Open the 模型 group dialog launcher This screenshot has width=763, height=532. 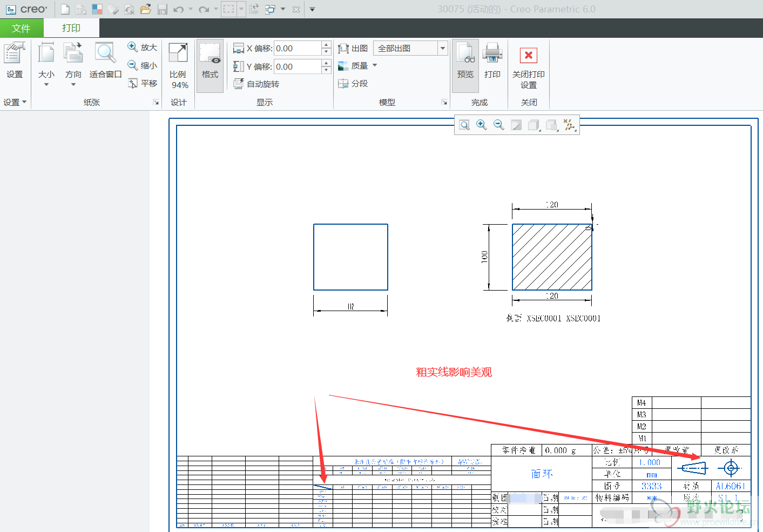(444, 102)
